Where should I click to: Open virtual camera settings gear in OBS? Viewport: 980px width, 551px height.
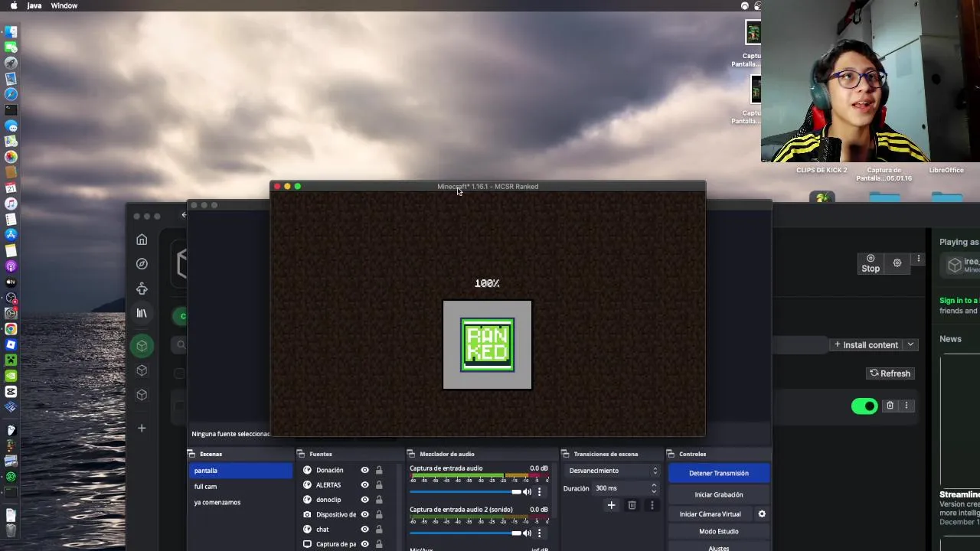point(762,514)
